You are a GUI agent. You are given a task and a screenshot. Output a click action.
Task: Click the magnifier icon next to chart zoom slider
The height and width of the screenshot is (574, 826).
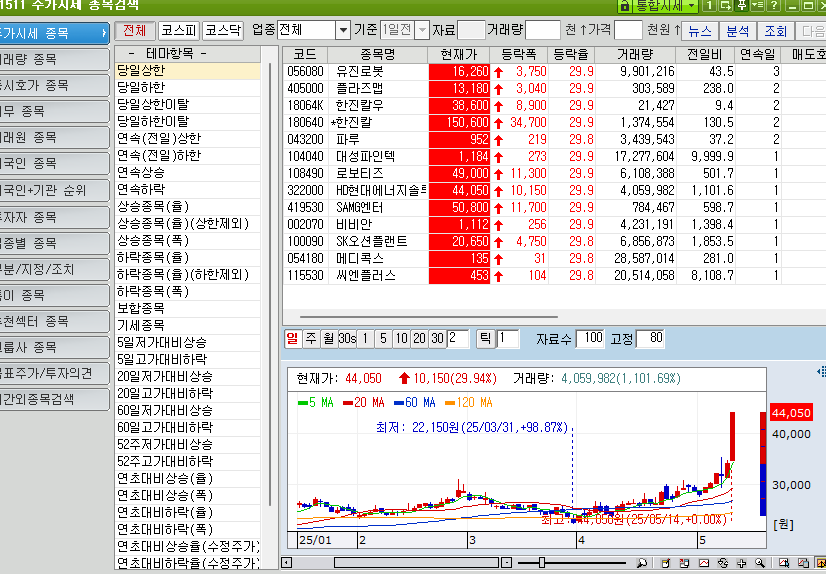642,563
